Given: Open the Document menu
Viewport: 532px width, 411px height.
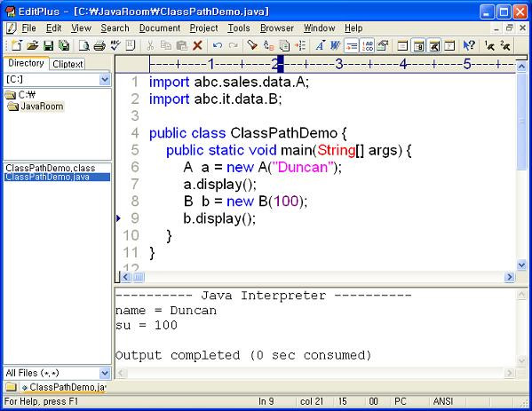Looking at the screenshot, I should point(160,28).
